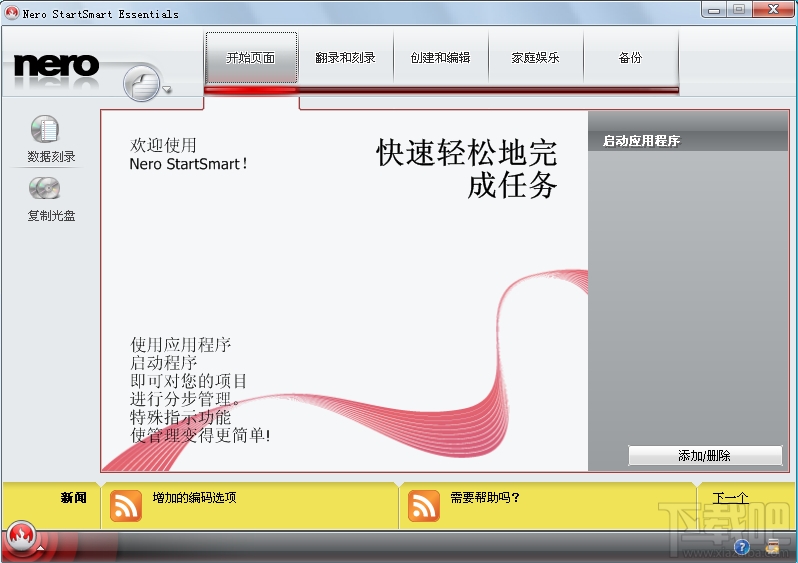Switch to the 翻录和刻录 tab

346,58
